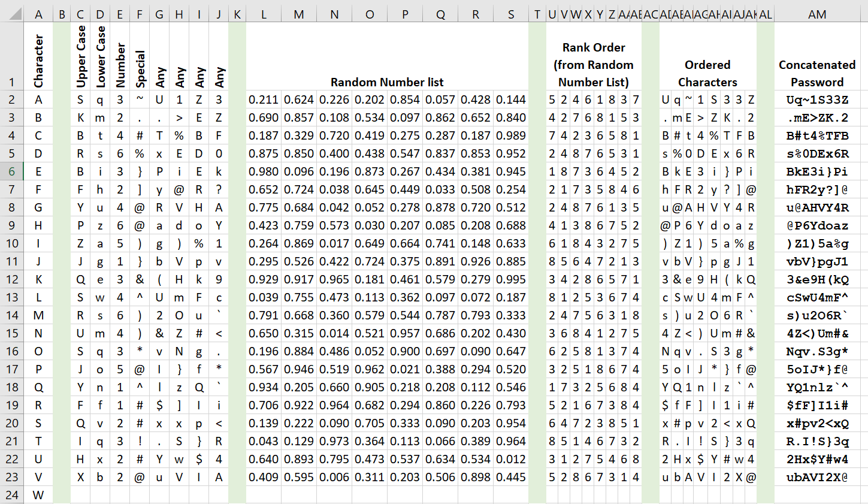
Task: Select random number cell 0.995
Action: (511, 279)
